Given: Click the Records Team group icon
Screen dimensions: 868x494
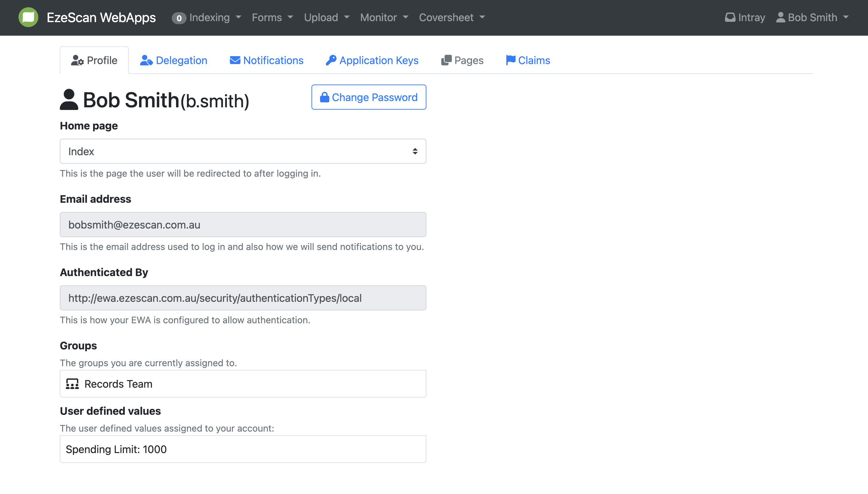Looking at the screenshot, I should [x=72, y=384].
